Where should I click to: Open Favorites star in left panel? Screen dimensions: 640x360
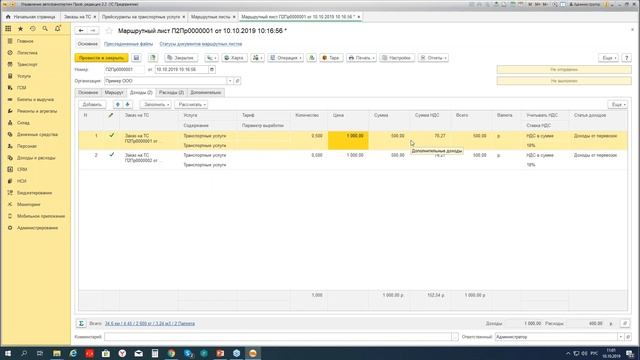pos(20,29)
